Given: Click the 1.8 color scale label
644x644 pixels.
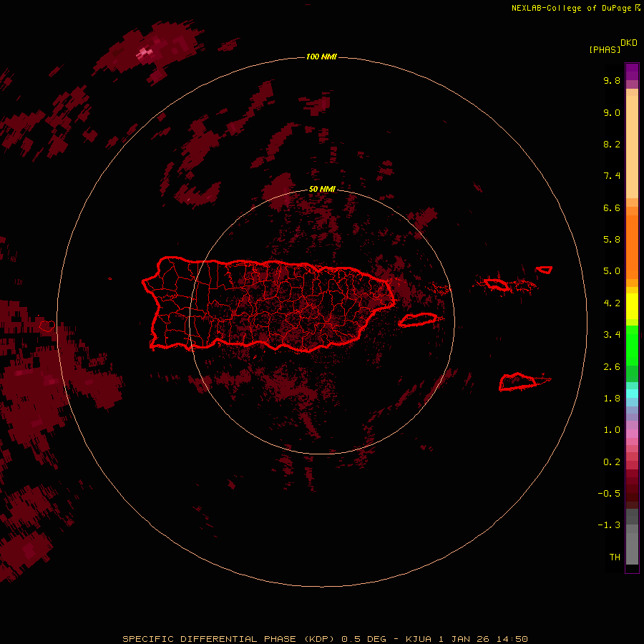Looking at the screenshot, I should 612,399.
